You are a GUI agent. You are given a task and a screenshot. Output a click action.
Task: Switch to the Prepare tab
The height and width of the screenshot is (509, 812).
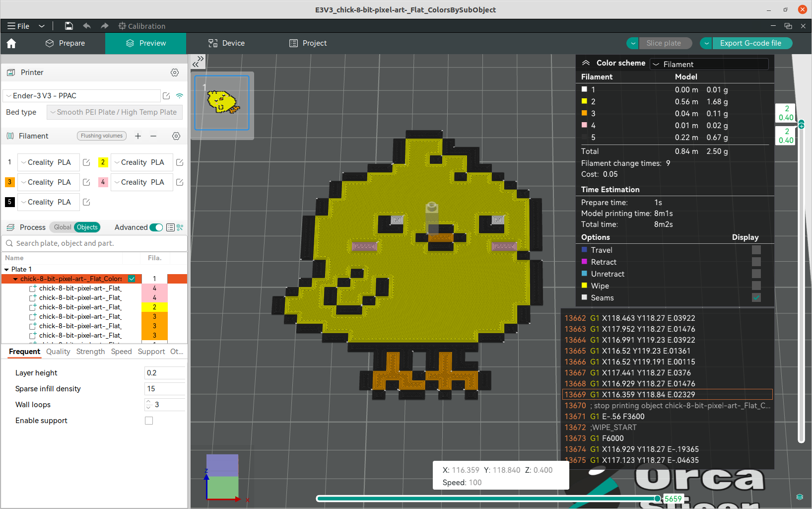click(x=65, y=43)
